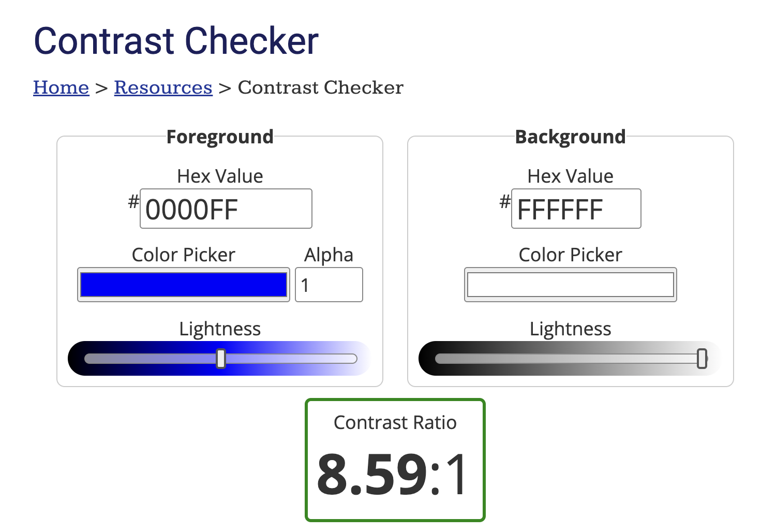776x532 pixels.
Task: Click the Foreground "Hex Value" label
Action: [x=220, y=176]
